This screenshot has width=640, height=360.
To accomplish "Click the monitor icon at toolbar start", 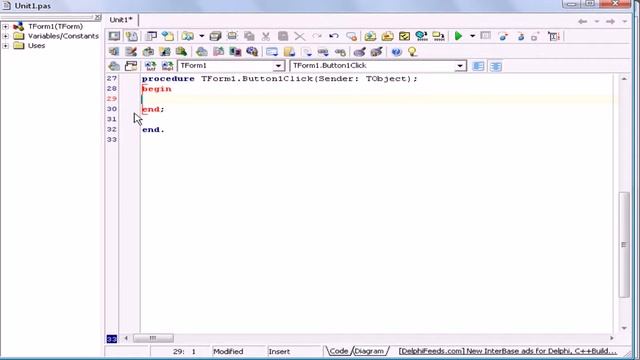I will pos(114,36).
